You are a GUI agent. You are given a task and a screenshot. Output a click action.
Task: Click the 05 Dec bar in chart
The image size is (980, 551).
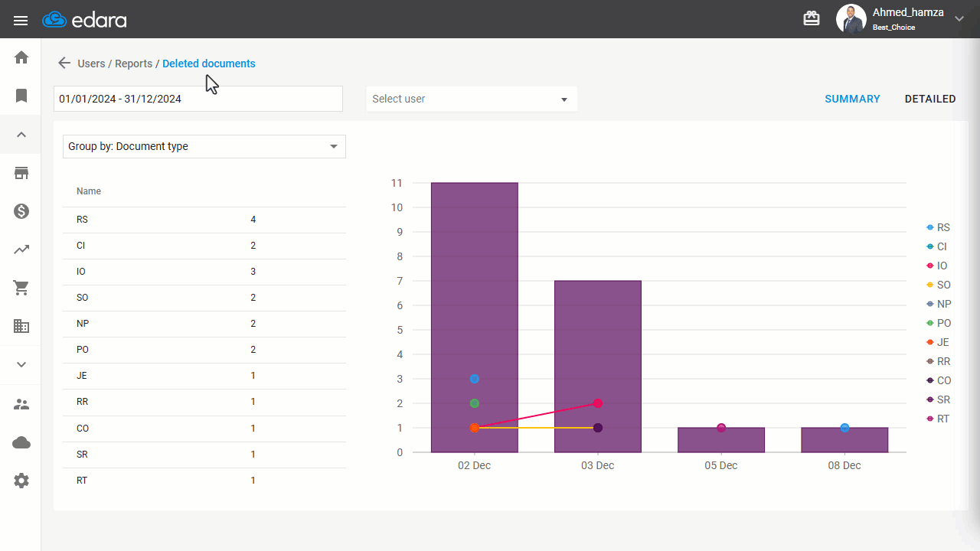point(721,440)
